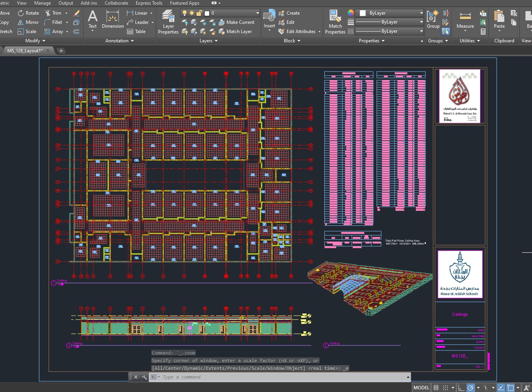This screenshot has width=532, height=392.
Task: Pick the Mirror tool
Action: (x=28, y=22)
